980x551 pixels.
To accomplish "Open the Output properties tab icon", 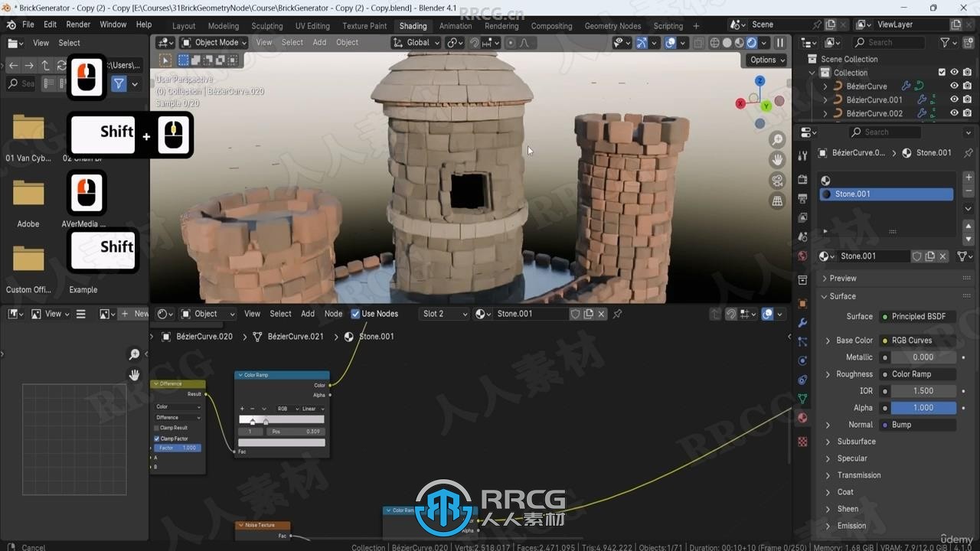I will coord(802,198).
